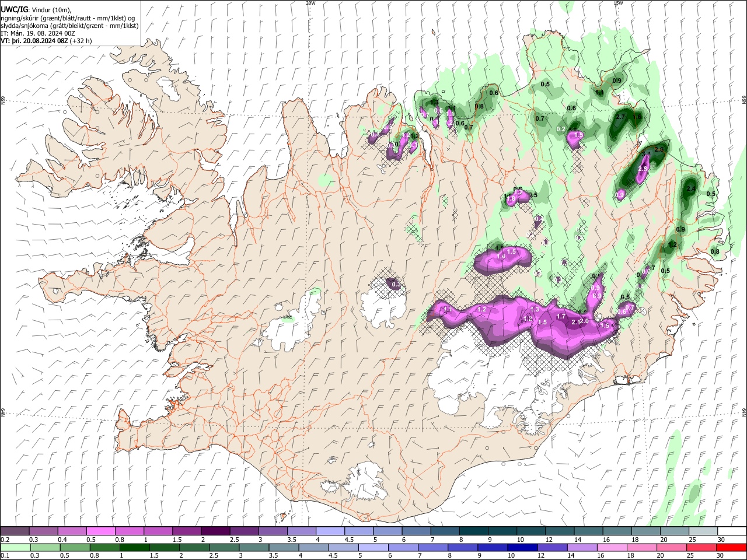Pick the darkest purple 2 swatch in upper legend row

pos(215,531)
